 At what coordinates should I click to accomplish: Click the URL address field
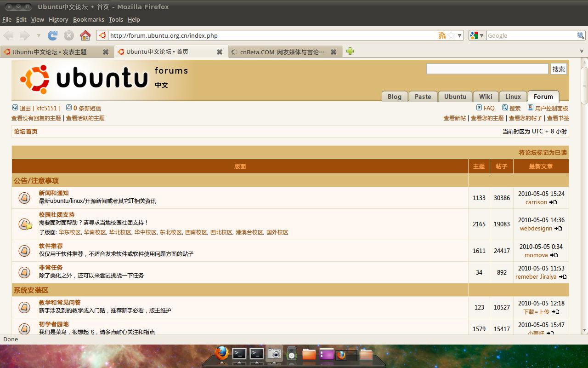[x=273, y=35]
